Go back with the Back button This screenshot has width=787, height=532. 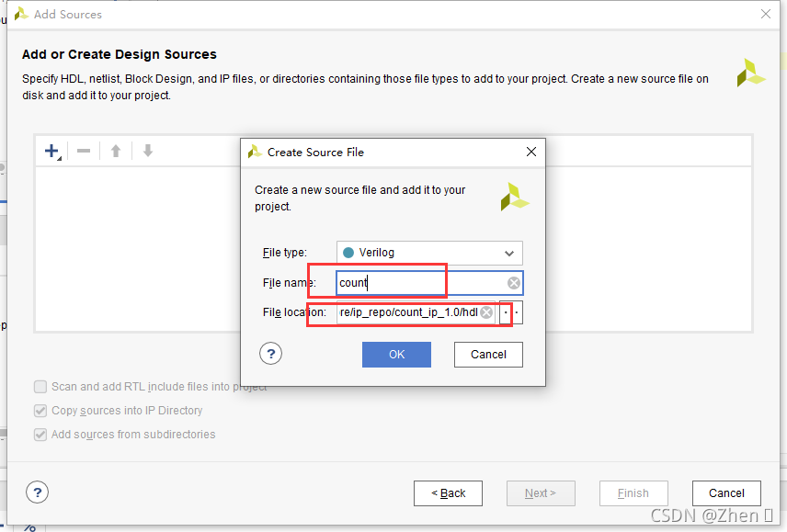449,493
